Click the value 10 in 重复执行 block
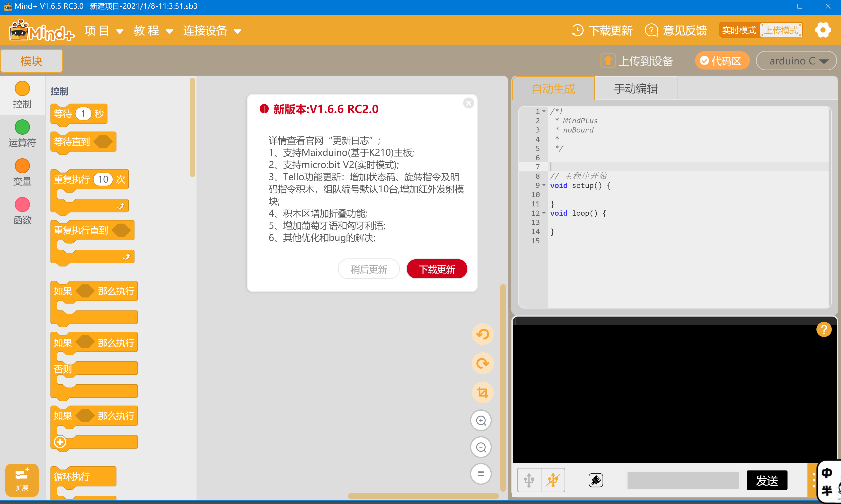This screenshot has height=504, width=841. pos(103,179)
